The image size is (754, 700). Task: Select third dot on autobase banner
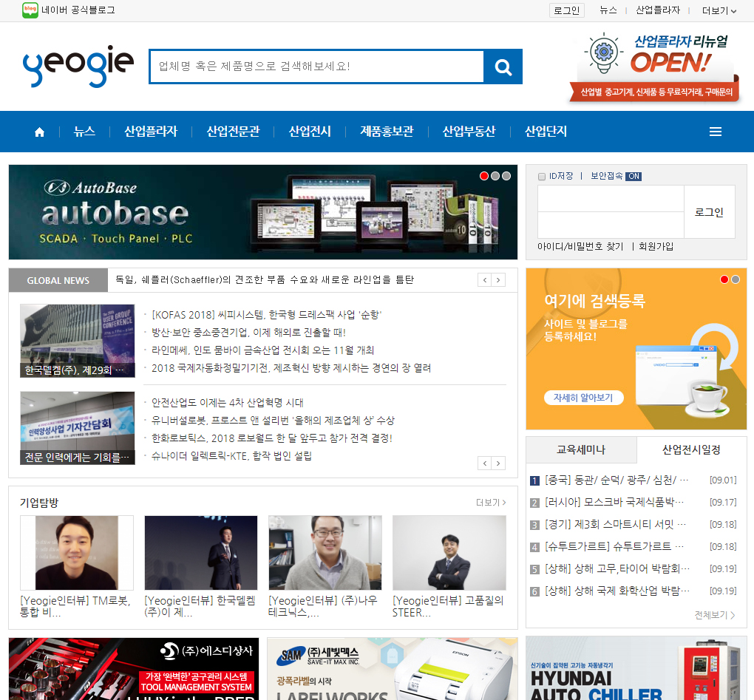506,176
